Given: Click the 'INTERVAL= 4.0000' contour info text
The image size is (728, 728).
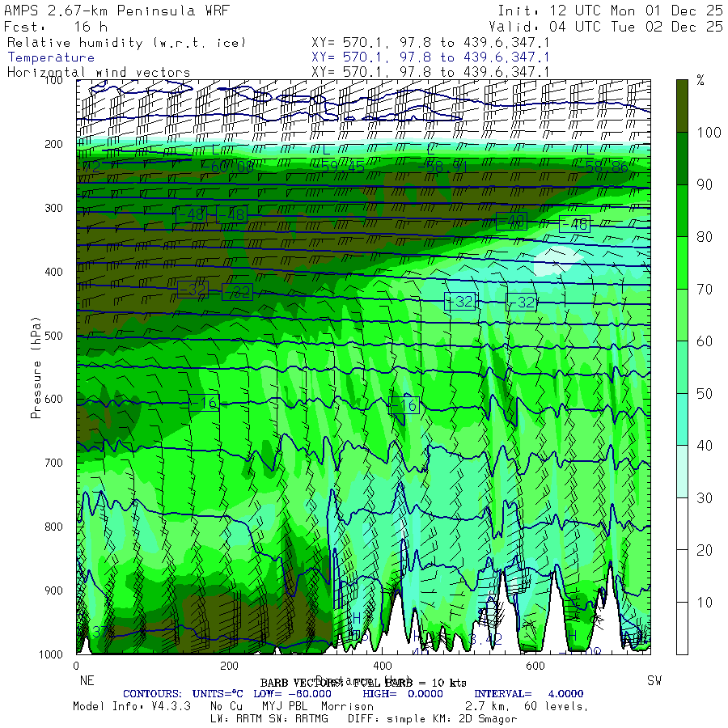Looking at the screenshot, I should tap(527, 694).
